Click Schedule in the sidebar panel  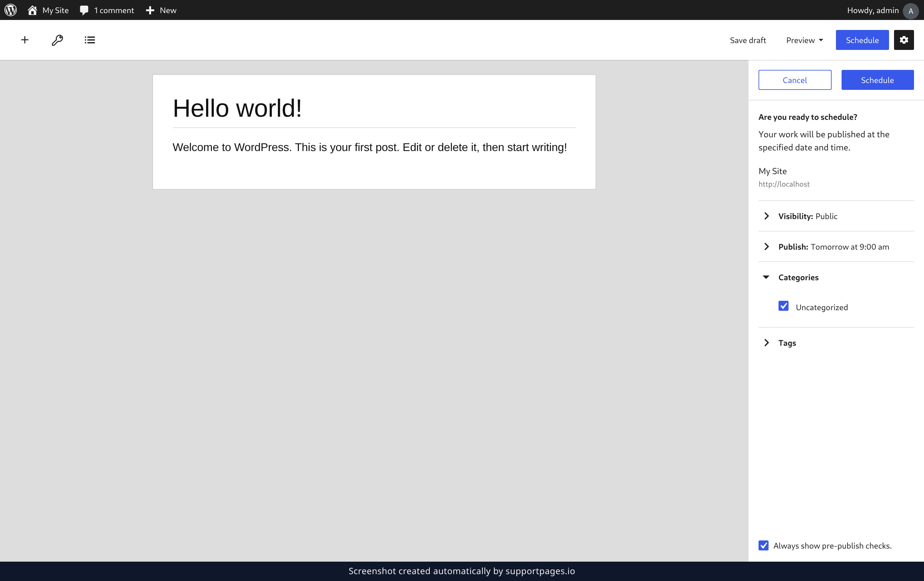[x=877, y=80]
